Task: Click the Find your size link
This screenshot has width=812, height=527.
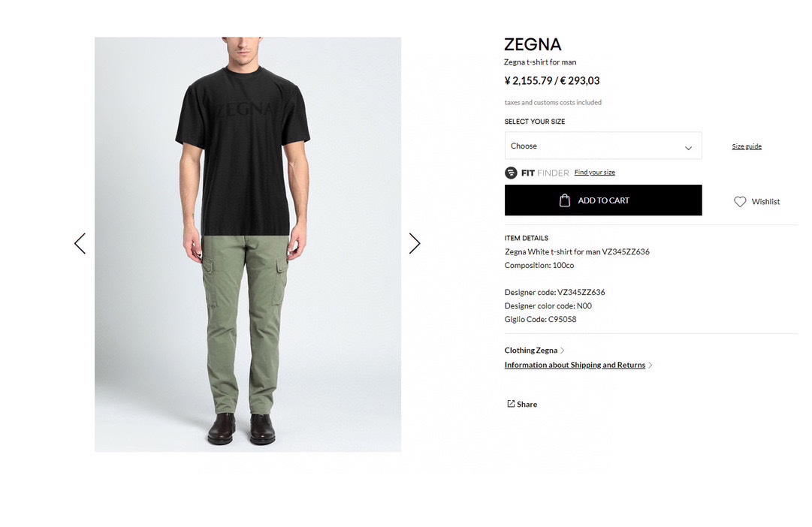Action: pos(594,173)
